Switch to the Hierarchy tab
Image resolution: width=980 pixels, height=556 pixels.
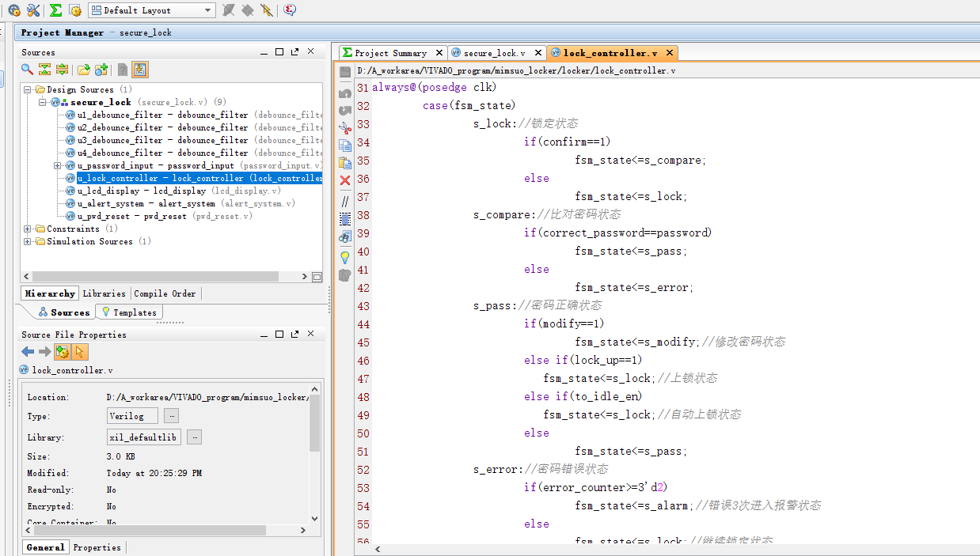[x=50, y=293]
